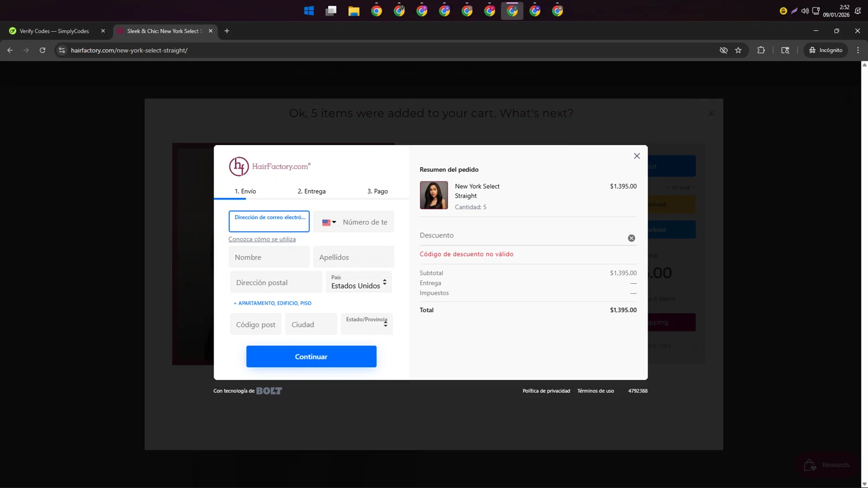Click the yellow round tray icon
868x488 pixels.
[x=783, y=10]
